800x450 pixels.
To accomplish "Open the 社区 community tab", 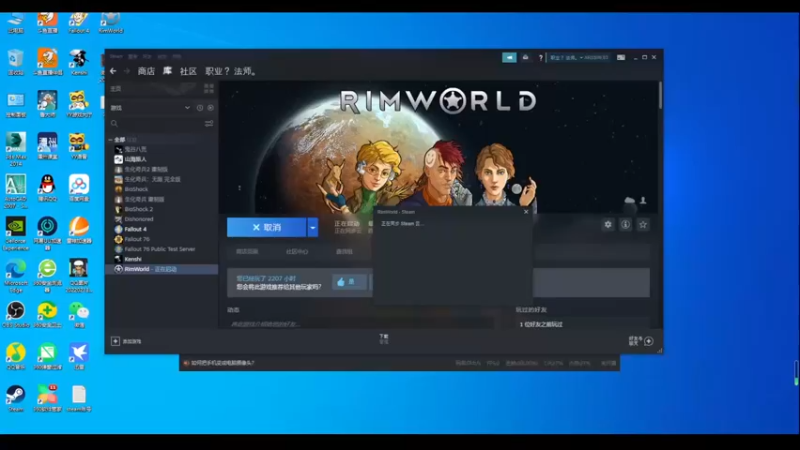I will click(x=188, y=71).
